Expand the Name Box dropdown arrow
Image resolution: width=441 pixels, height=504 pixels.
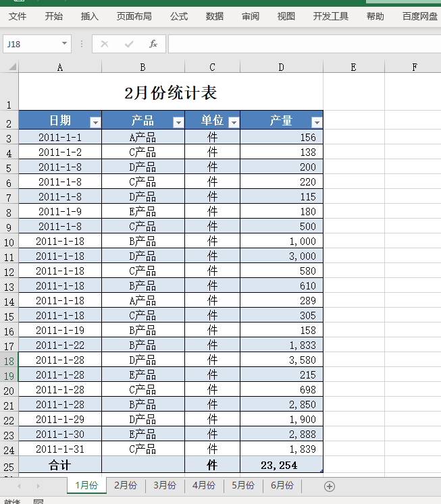(x=64, y=43)
